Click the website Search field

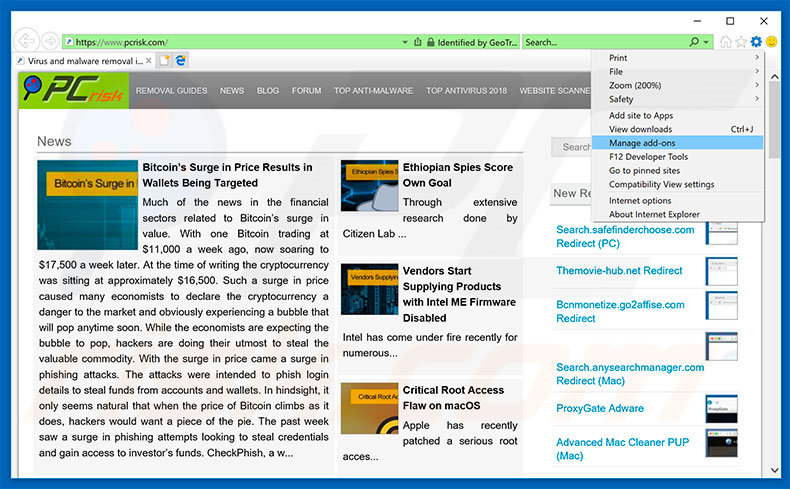click(x=572, y=147)
